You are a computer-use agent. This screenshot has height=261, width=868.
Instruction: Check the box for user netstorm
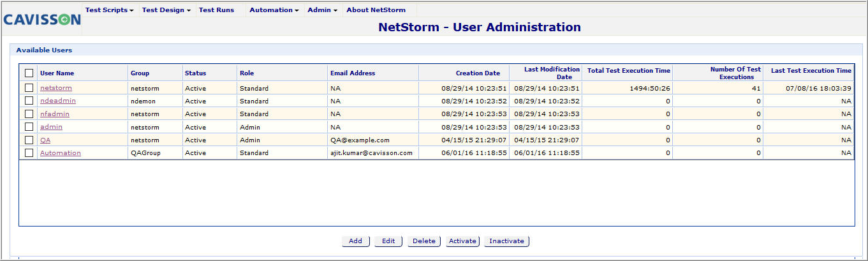[29, 88]
